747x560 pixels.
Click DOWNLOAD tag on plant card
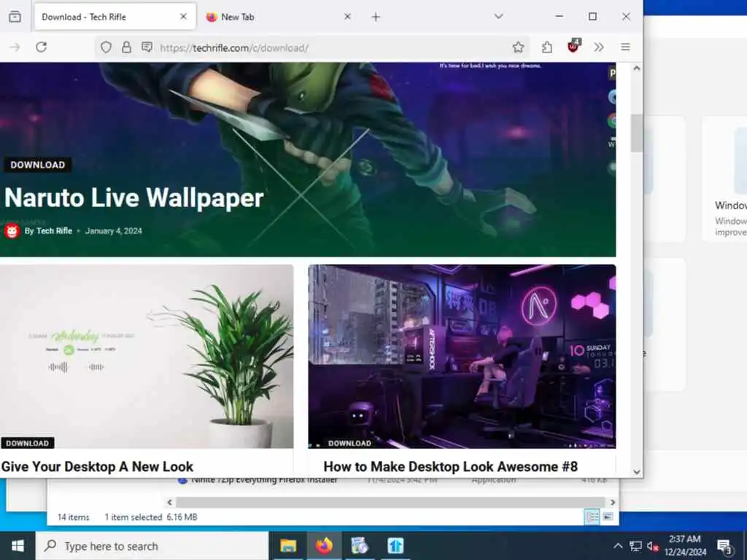coord(27,443)
